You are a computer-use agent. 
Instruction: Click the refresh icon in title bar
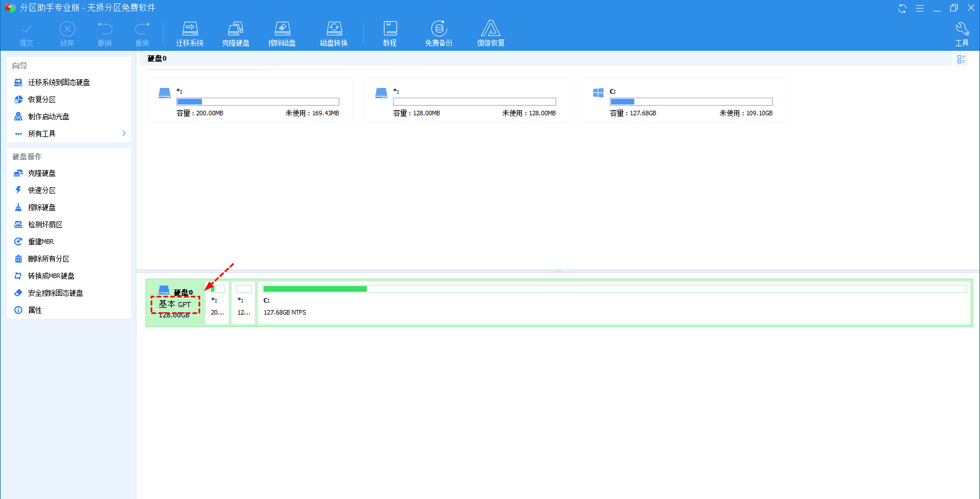[x=902, y=8]
